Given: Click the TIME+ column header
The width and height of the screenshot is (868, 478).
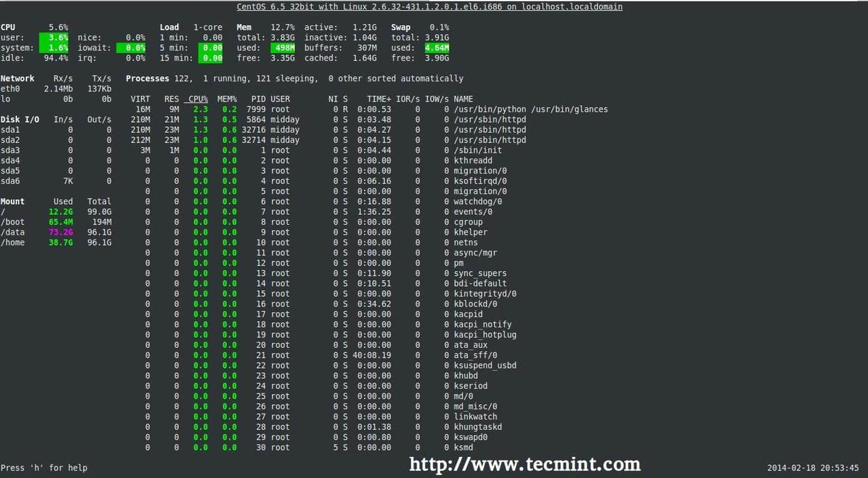Looking at the screenshot, I should pyautogui.click(x=379, y=99).
